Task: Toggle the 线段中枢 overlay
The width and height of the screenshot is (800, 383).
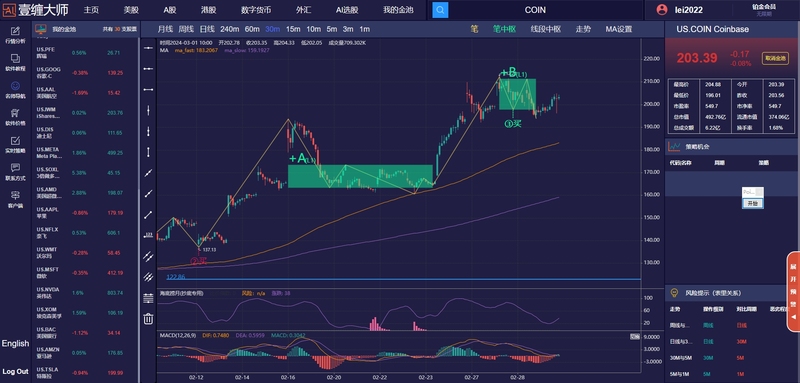Action: (545, 29)
